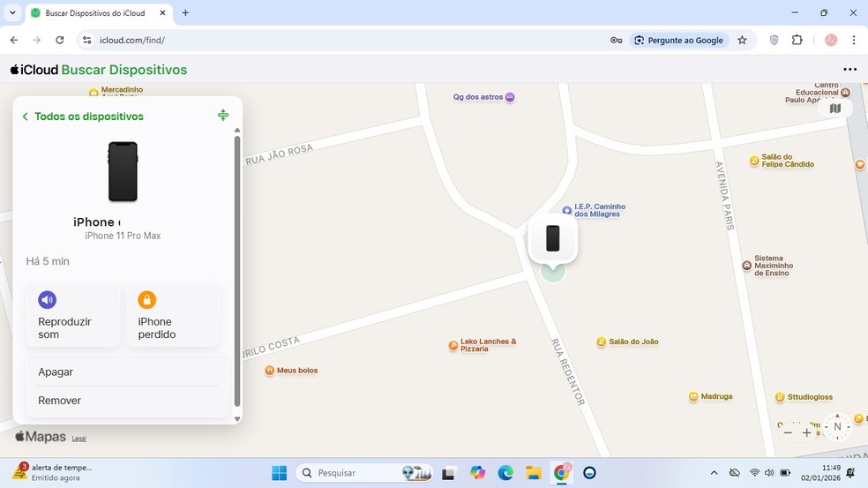Screen dimensions: 868x488
Task: Bookmark this page with star icon
Action: click(743, 40)
